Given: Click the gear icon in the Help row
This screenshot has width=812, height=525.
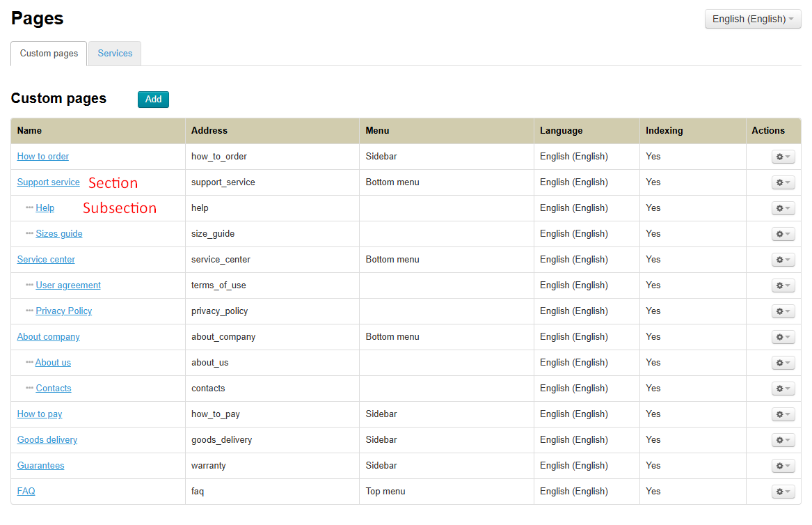Looking at the screenshot, I should click(x=783, y=208).
